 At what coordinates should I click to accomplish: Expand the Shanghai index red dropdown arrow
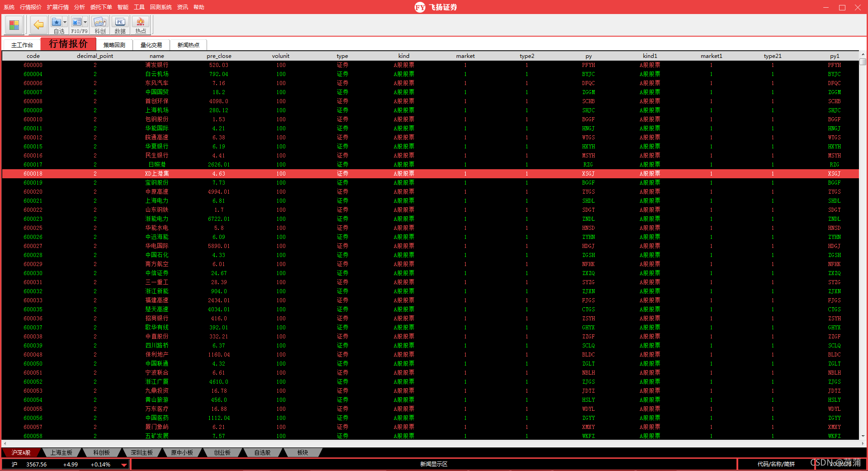pos(124,465)
